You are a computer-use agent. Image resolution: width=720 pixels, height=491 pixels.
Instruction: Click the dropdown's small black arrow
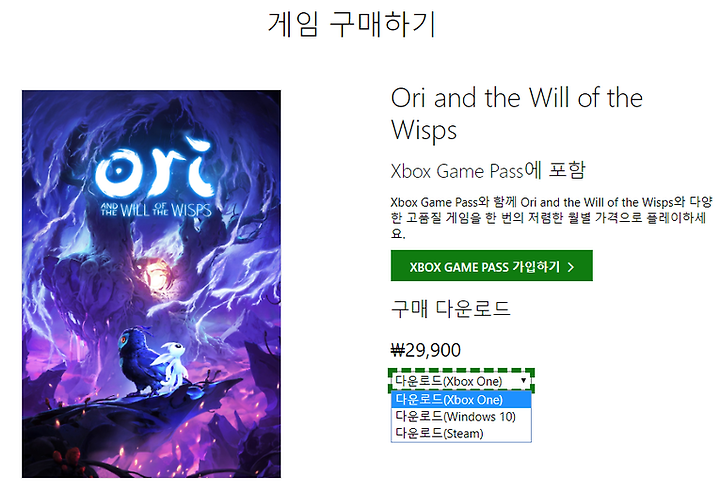click(523, 380)
